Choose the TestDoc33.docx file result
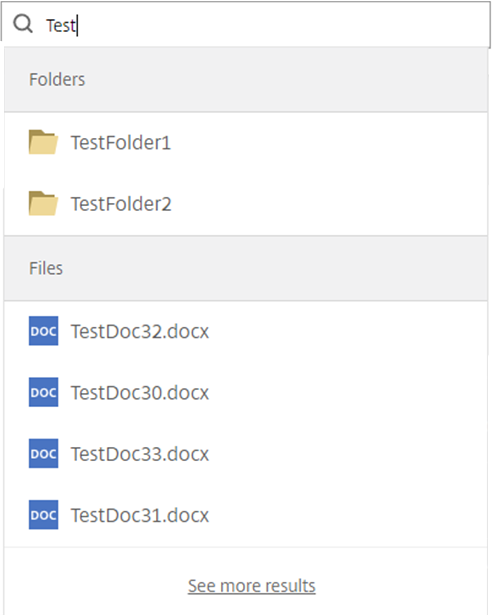492x615 pixels. [246, 454]
